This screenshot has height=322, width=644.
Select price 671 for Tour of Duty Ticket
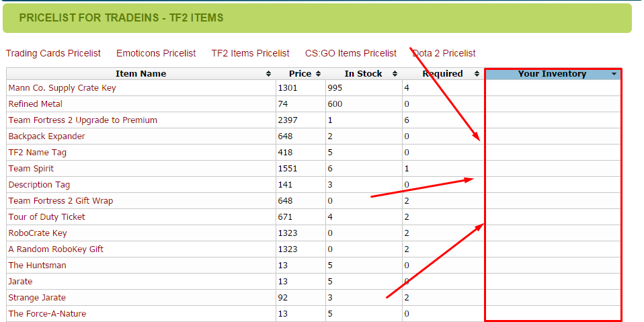coord(285,217)
